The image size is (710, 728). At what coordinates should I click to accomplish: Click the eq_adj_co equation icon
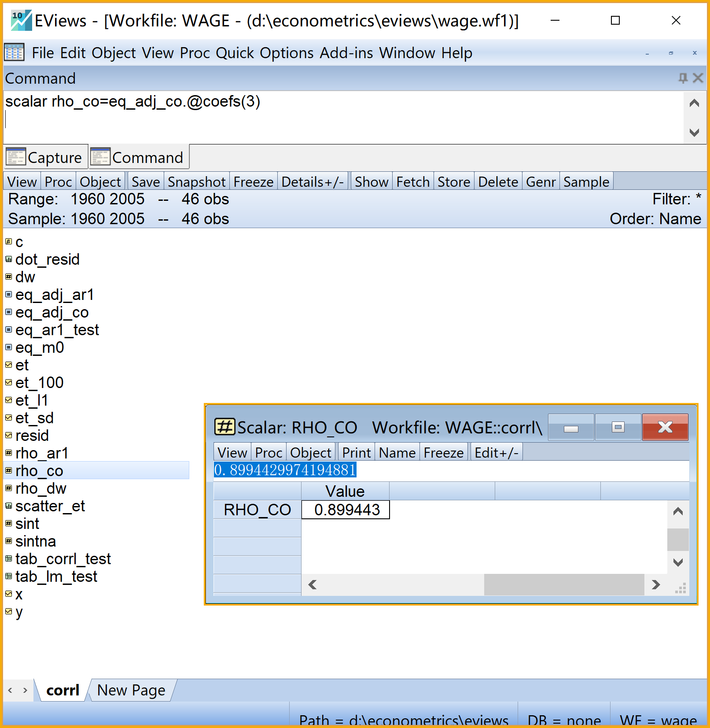click(x=8, y=312)
